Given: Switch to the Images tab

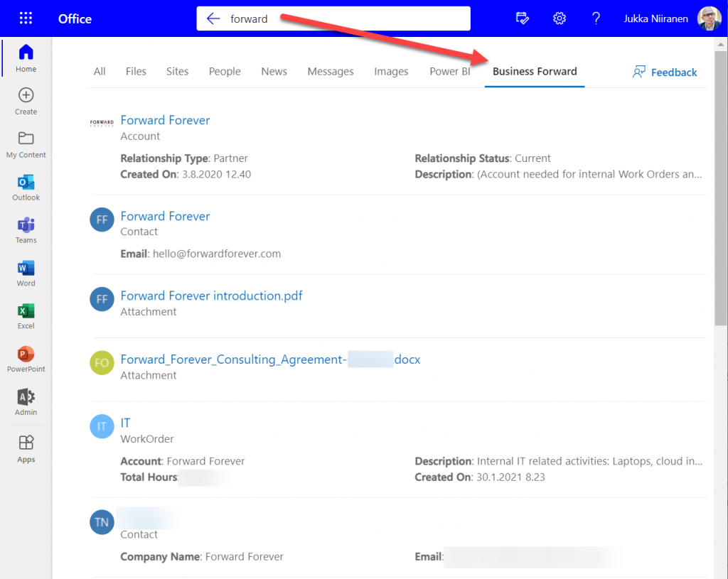Looking at the screenshot, I should (391, 72).
